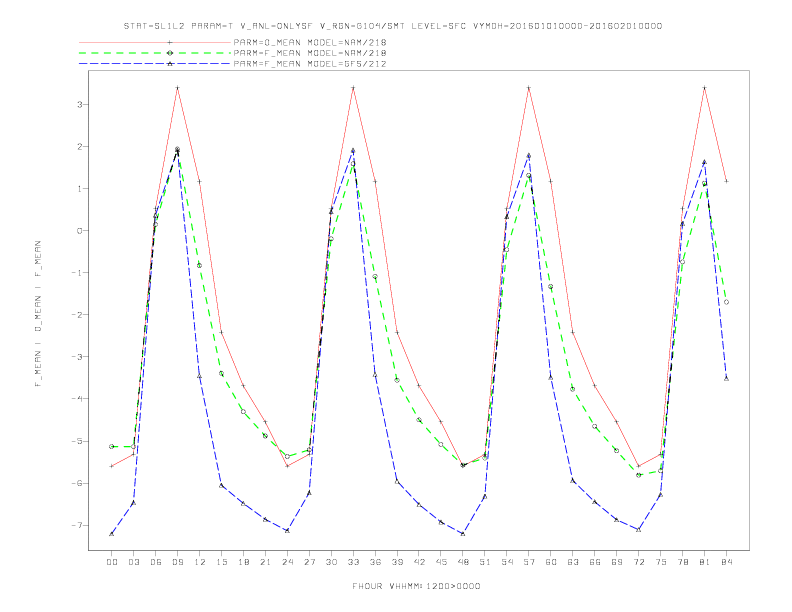Click x-axis tick label 42
This screenshot has width=792, height=612.
pos(419,562)
